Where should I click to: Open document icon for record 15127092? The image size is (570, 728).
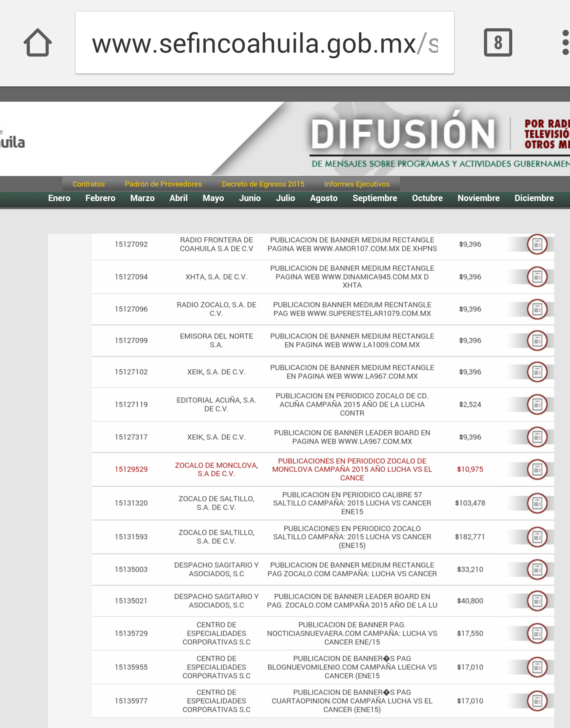[x=537, y=244]
